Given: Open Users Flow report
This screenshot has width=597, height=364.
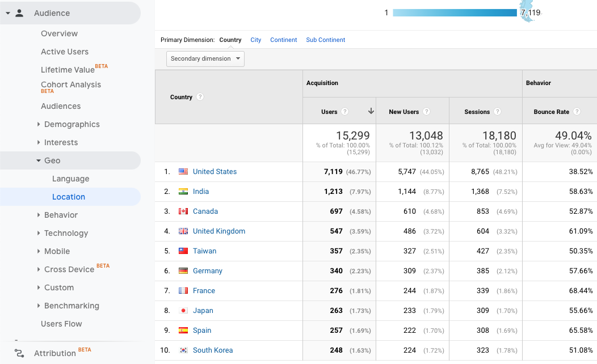Looking at the screenshot, I should click(x=61, y=324).
